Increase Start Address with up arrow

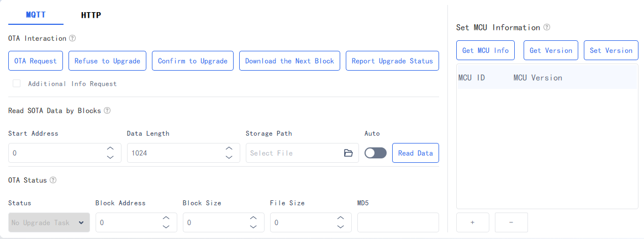[110, 148]
